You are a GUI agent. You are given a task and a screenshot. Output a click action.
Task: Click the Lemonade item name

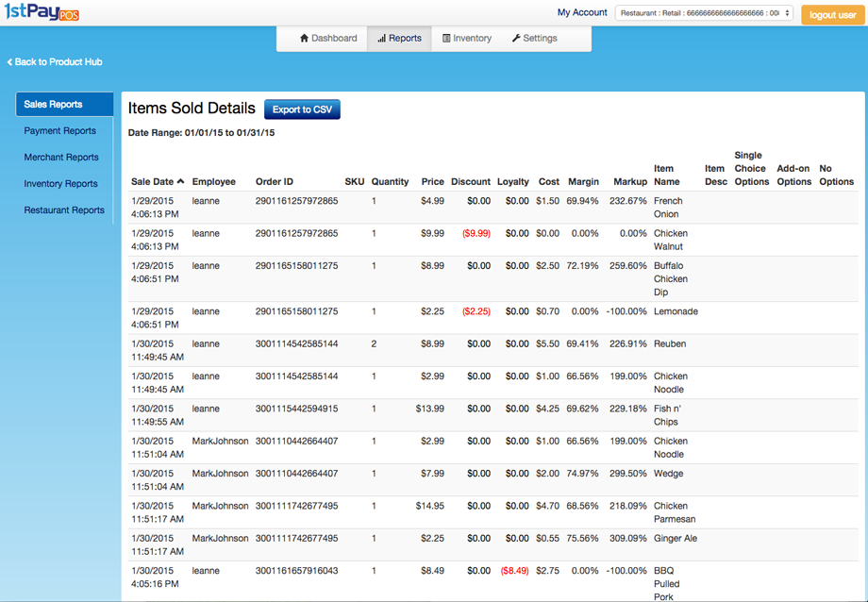tap(676, 311)
